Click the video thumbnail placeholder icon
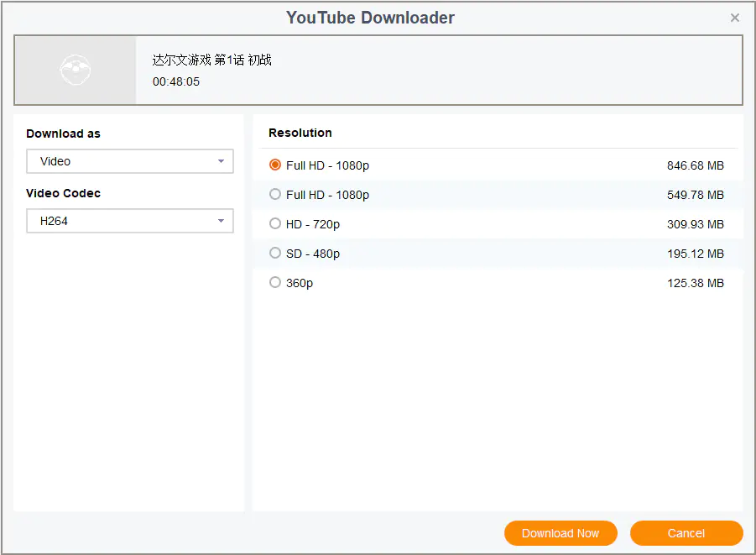The width and height of the screenshot is (756, 555). pos(76,71)
